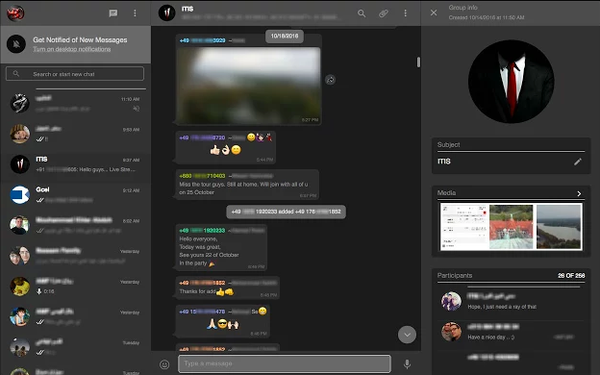
Task: Open your own profile avatar at top left
Action: pos(16,13)
